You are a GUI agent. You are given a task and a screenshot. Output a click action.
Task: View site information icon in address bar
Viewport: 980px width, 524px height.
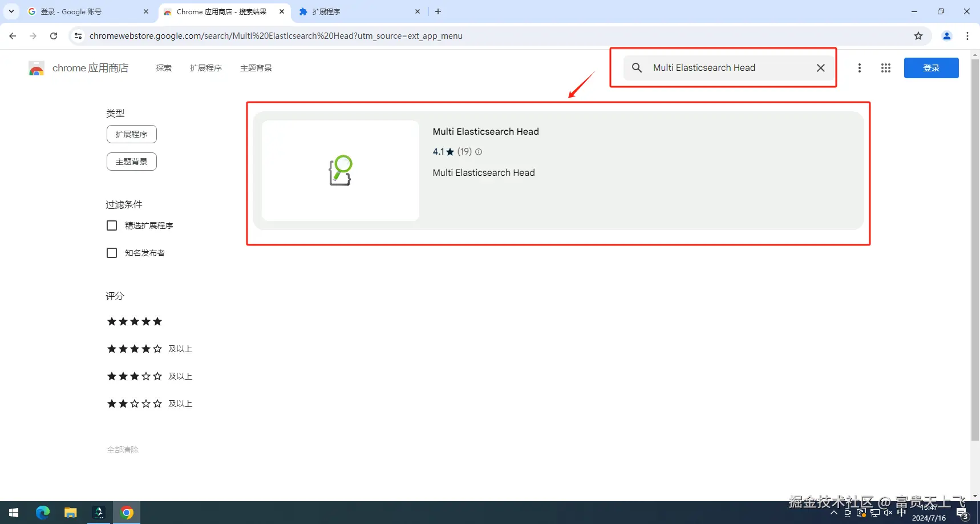pos(78,36)
